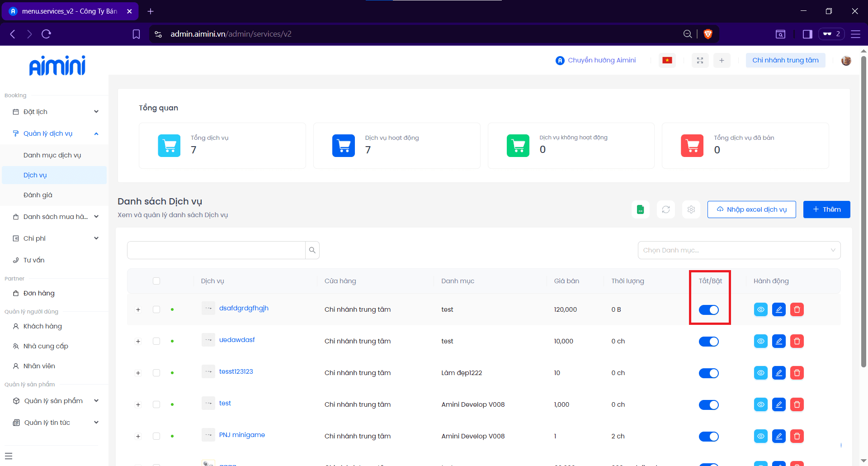Expand the row for the test service
Screen dimensions: 868x466
coord(138,404)
